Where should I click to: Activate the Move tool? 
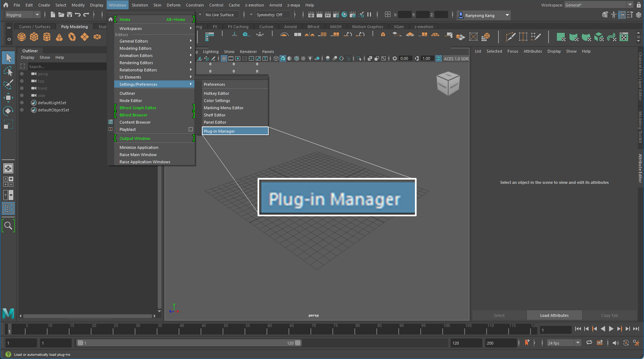tap(8, 98)
